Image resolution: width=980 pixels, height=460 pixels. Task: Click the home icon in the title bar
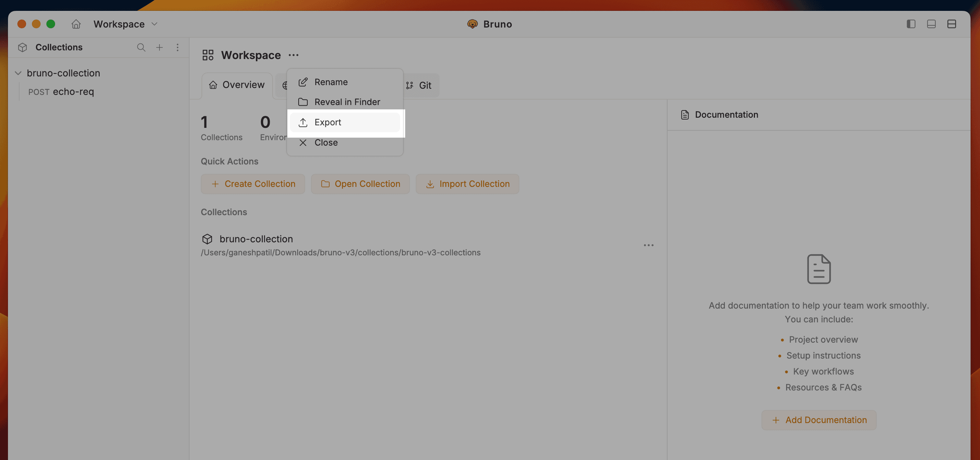pos(75,24)
